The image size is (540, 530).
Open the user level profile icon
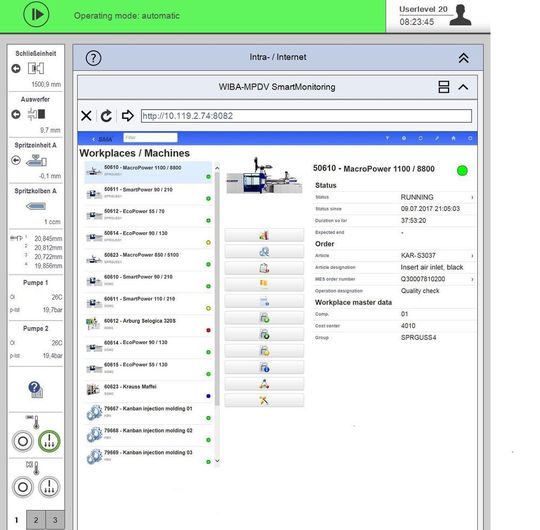[x=460, y=15]
